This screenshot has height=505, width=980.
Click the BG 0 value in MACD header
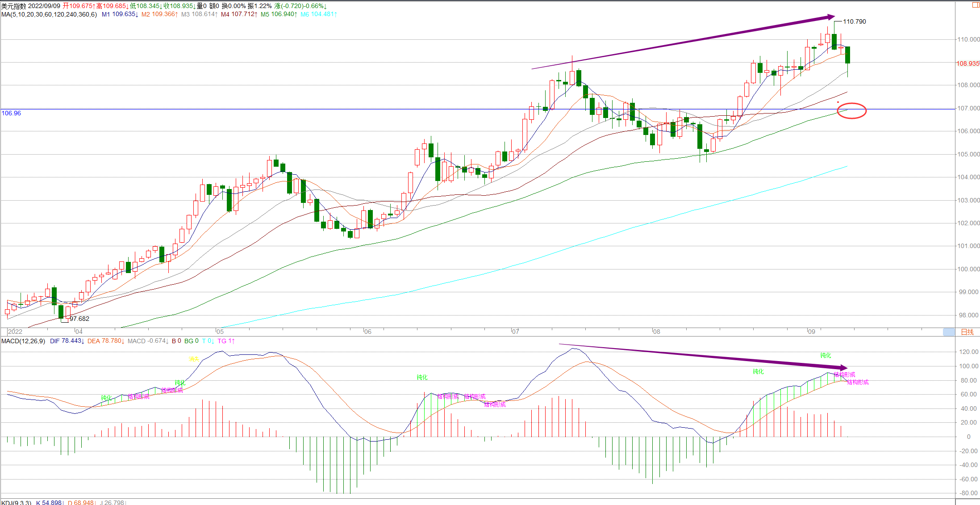tap(192, 341)
